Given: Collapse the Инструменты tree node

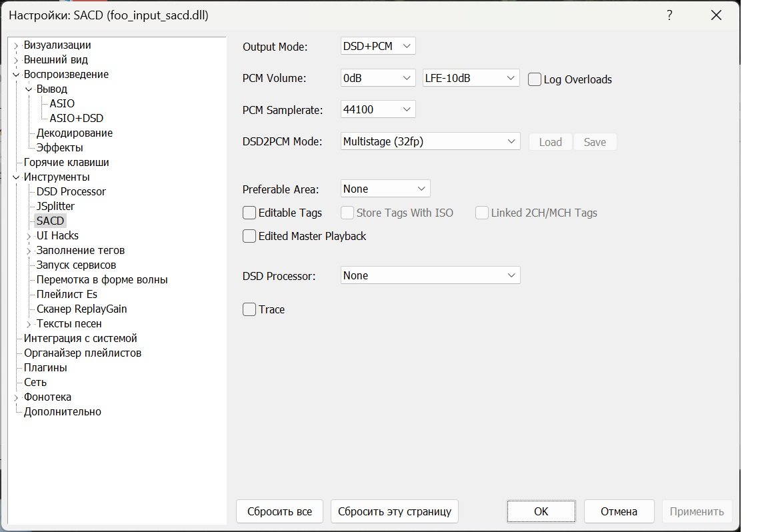Looking at the screenshot, I should (16, 177).
